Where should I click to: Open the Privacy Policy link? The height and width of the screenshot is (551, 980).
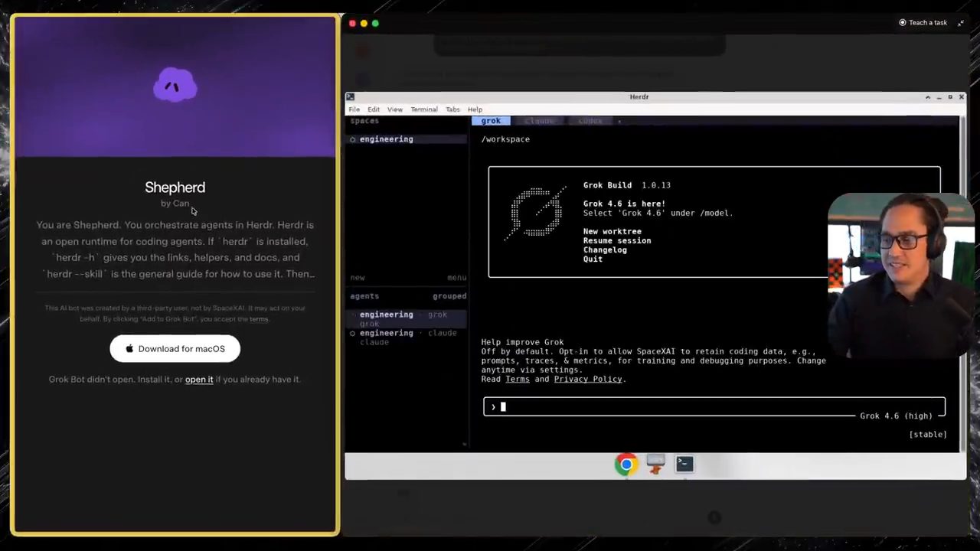point(588,379)
